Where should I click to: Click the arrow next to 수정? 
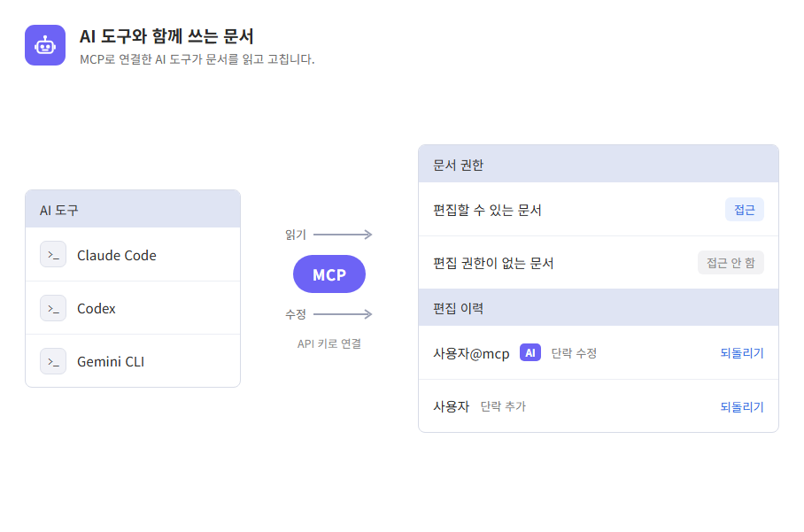343,313
